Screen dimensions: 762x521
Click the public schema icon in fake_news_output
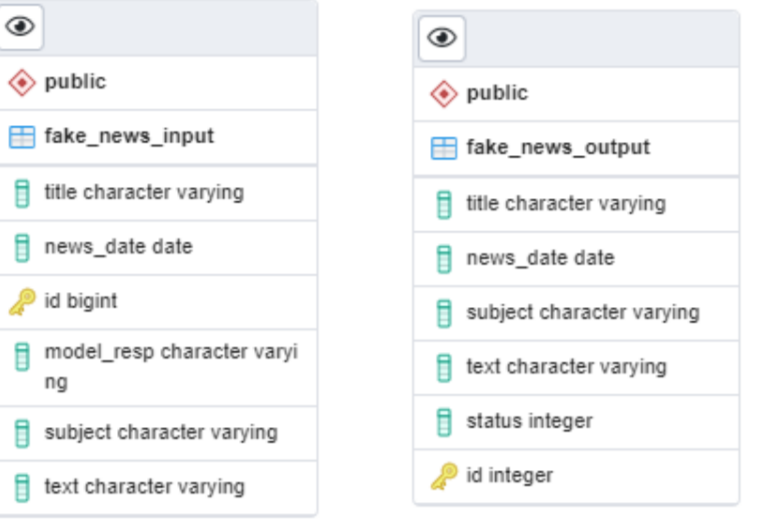tap(443, 94)
